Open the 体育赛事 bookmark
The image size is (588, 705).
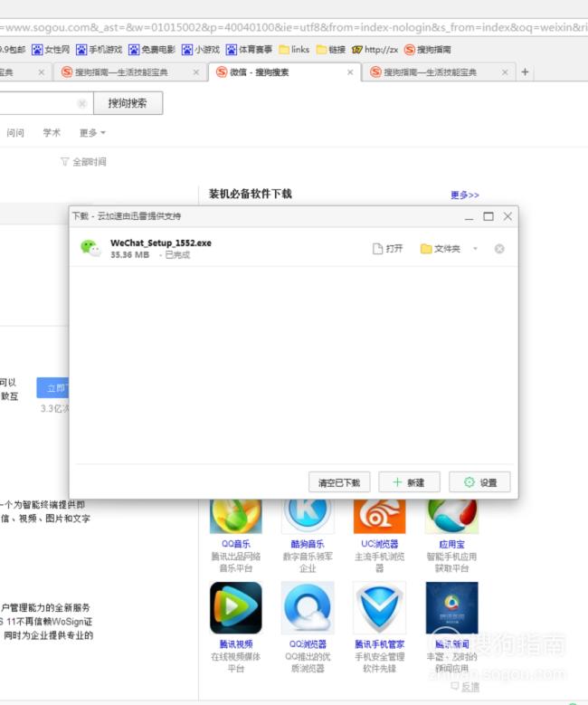point(249,50)
